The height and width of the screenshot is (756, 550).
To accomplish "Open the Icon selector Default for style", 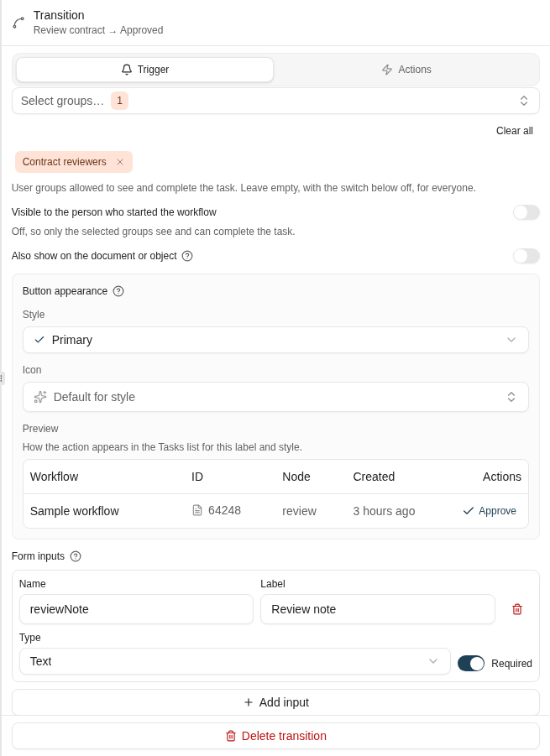I will (x=275, y=397).
